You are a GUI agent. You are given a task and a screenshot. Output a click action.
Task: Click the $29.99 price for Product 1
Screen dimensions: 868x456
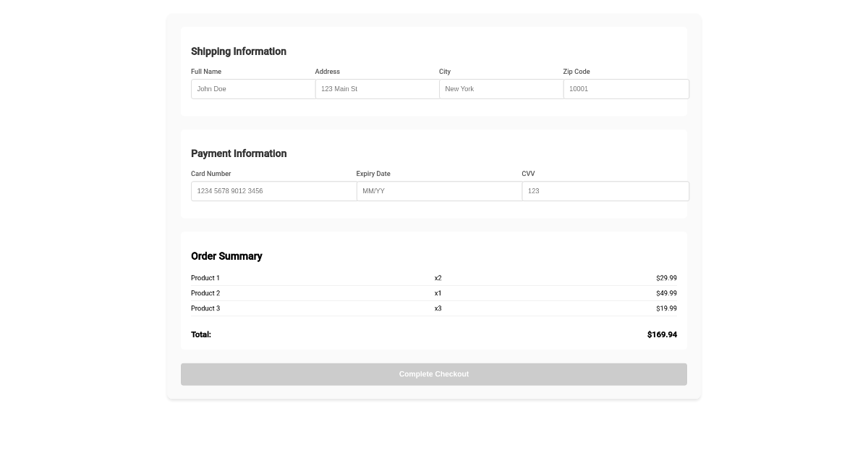tap(666, 278)
